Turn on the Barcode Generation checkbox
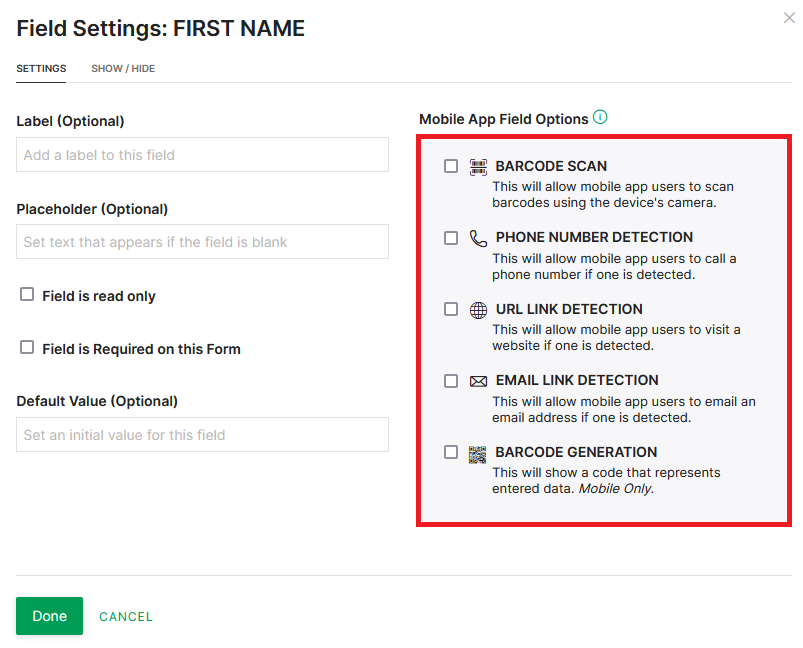This screenshot has height=648, width=803. 451,452
